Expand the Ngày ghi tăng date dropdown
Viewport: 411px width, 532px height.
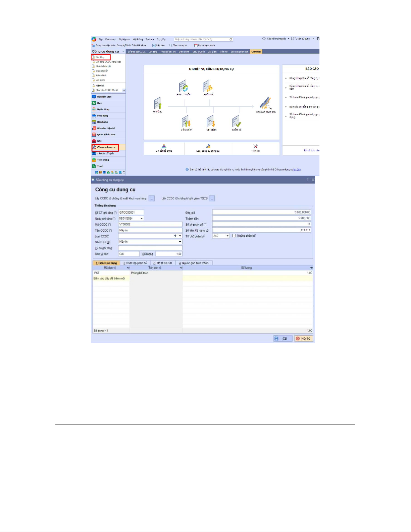[142, 219]
